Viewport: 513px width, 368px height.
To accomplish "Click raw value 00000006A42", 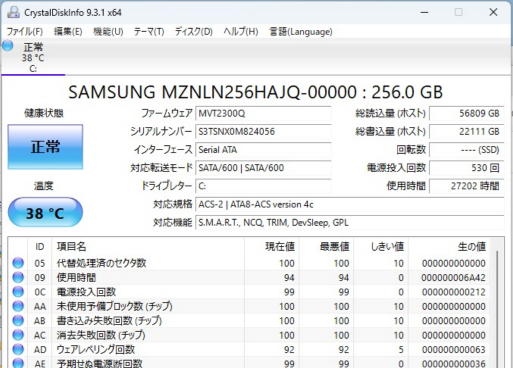I will pyautogui.click(x=453, y=278).
